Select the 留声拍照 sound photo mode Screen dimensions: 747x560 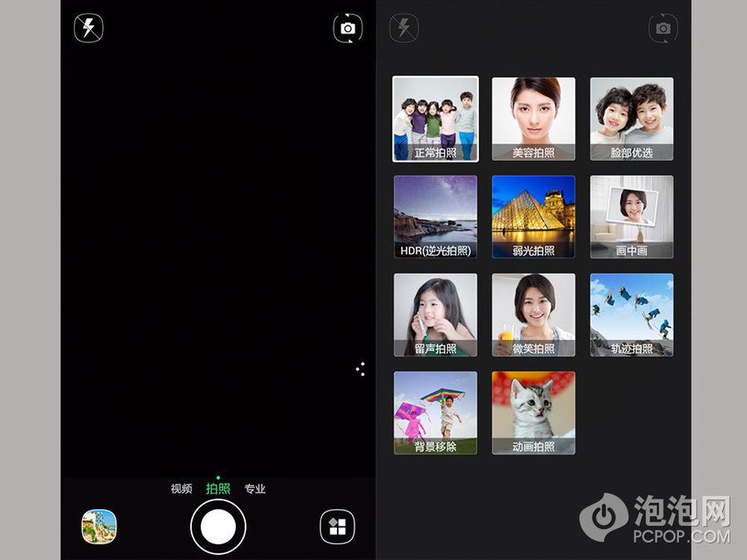pos(436,314)
